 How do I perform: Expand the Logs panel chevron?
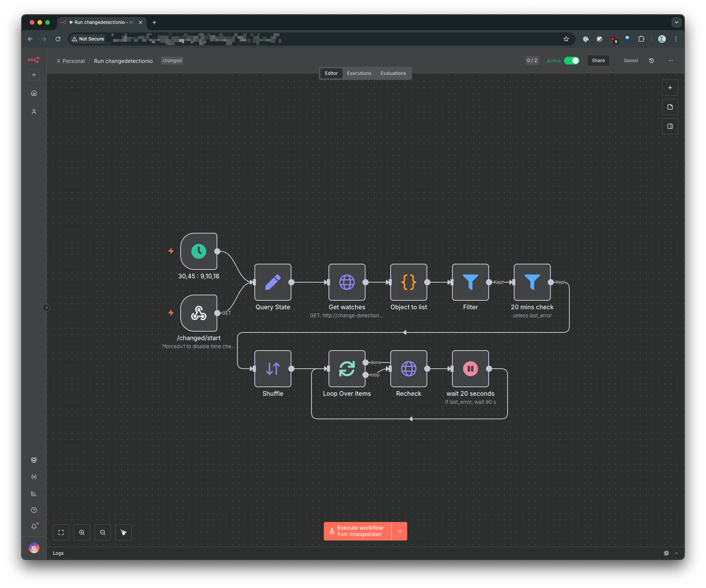click(x=676, y=553)
